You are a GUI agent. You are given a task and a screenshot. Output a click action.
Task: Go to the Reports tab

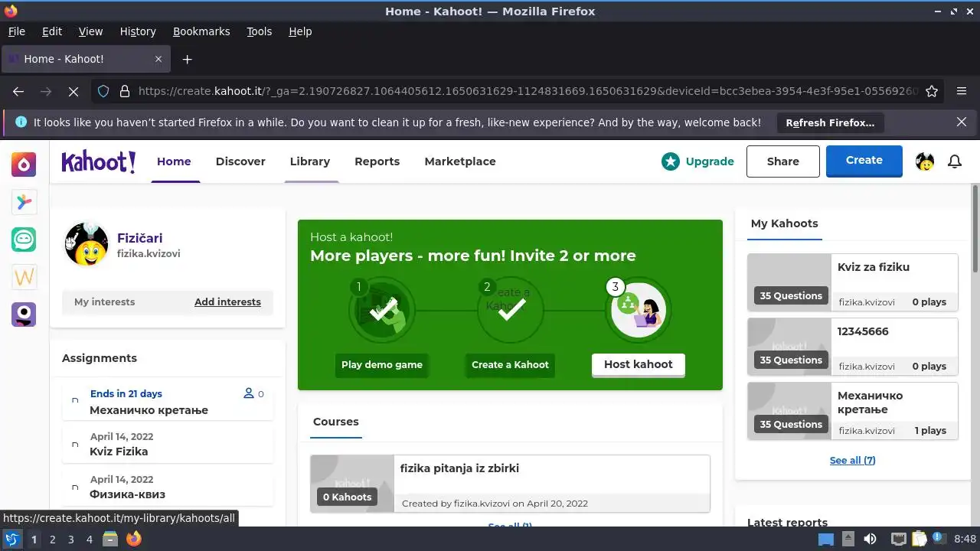click(x=377, y=161)
